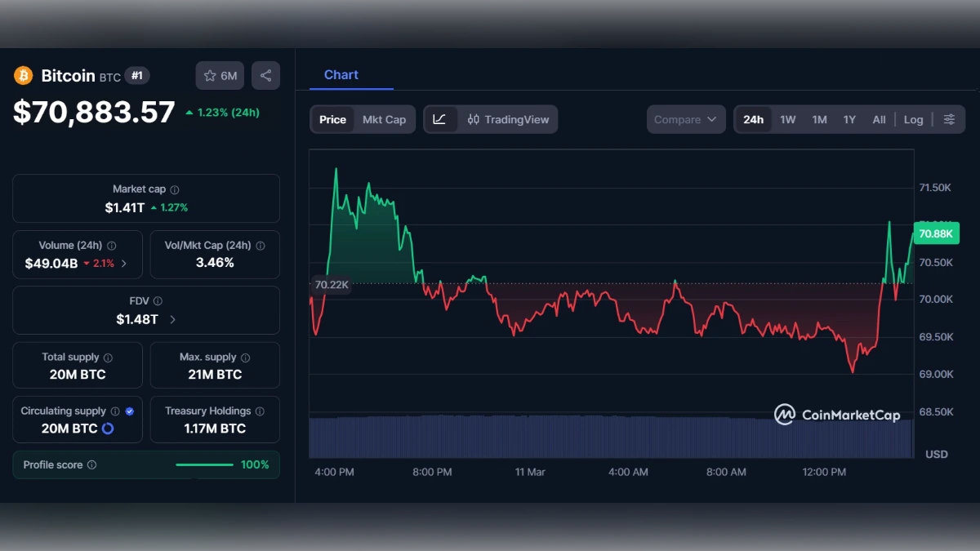The width and height of the screenshot is (980, 551).
Task: Click the Bitcoin logo icon
Action: pos(24,75)
